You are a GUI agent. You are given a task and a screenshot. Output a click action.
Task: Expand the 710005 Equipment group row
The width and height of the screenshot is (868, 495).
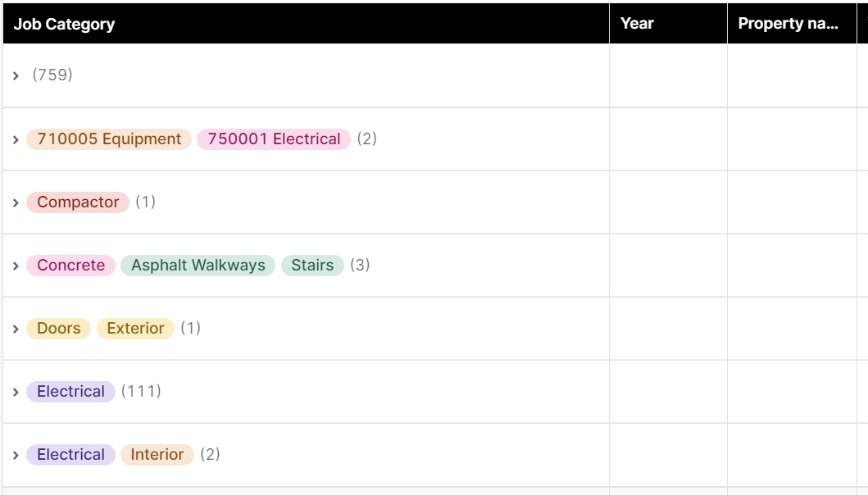tap(16, 139)
